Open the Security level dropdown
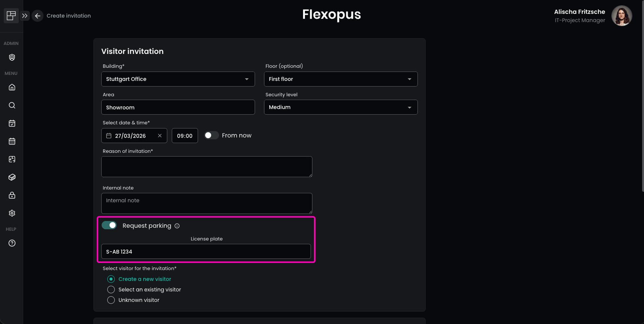The width and height of the screenshot is (644, 324). (x=341, y=107)
